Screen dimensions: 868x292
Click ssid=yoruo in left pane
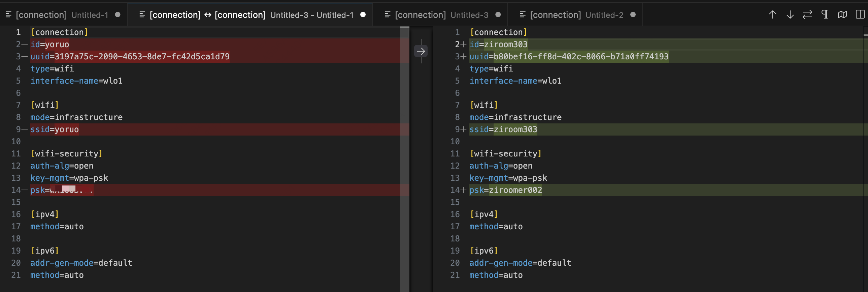[55, 129]
